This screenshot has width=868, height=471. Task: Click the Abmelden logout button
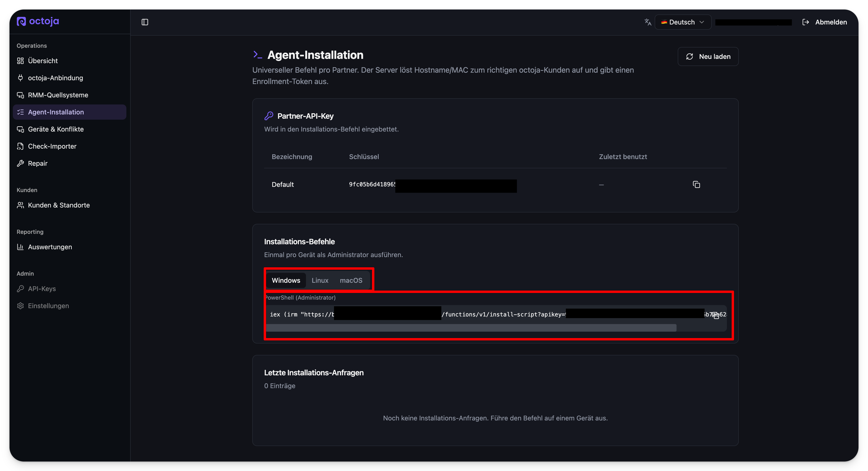point(824,22)
